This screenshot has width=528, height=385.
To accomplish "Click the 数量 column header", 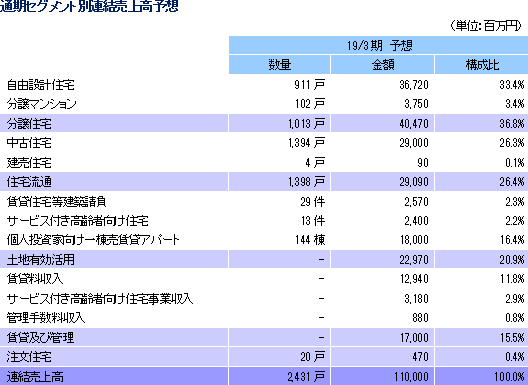I will pyautogui.click(x=279, y=65).
